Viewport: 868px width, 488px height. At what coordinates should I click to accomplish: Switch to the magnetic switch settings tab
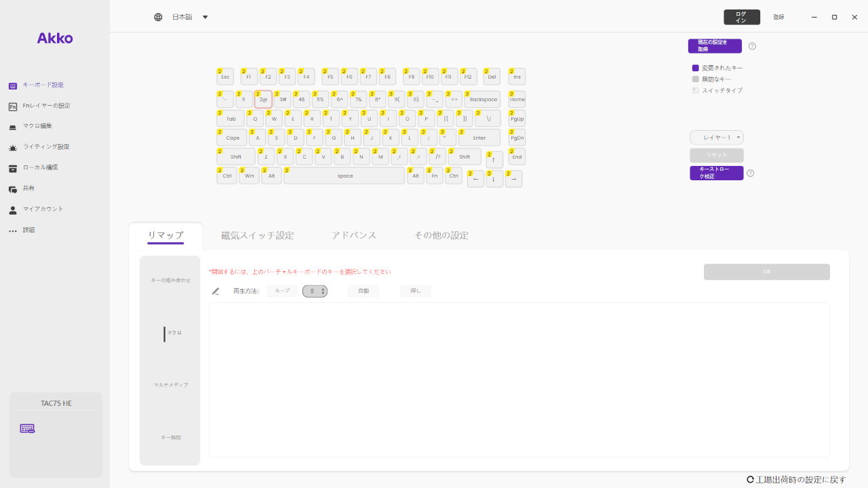click(x=258, y=235)
